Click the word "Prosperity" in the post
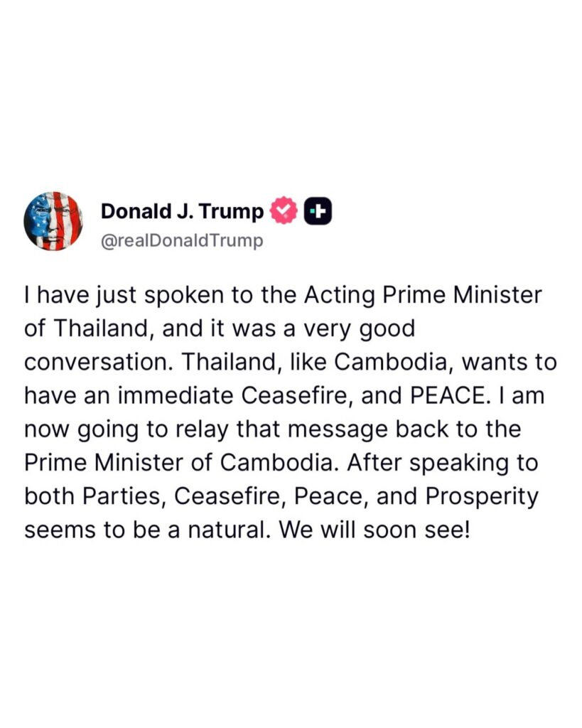The height and width of the screenshot is (728, 582). 482,497
